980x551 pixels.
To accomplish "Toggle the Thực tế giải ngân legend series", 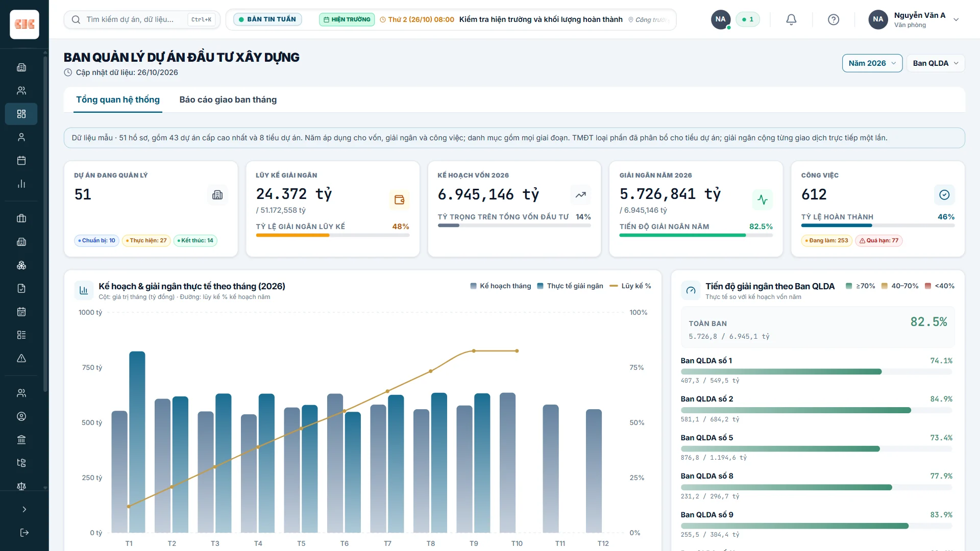I will pyautogui.click(x=570, y=286).
